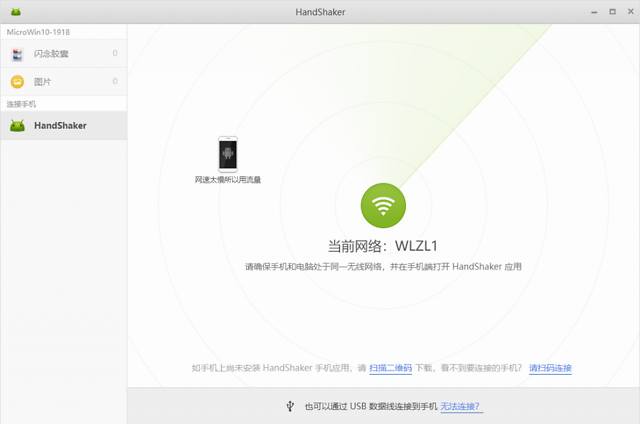Click the 图片 item count 0
Screen dimensions: 640x424
click(115, 81)
